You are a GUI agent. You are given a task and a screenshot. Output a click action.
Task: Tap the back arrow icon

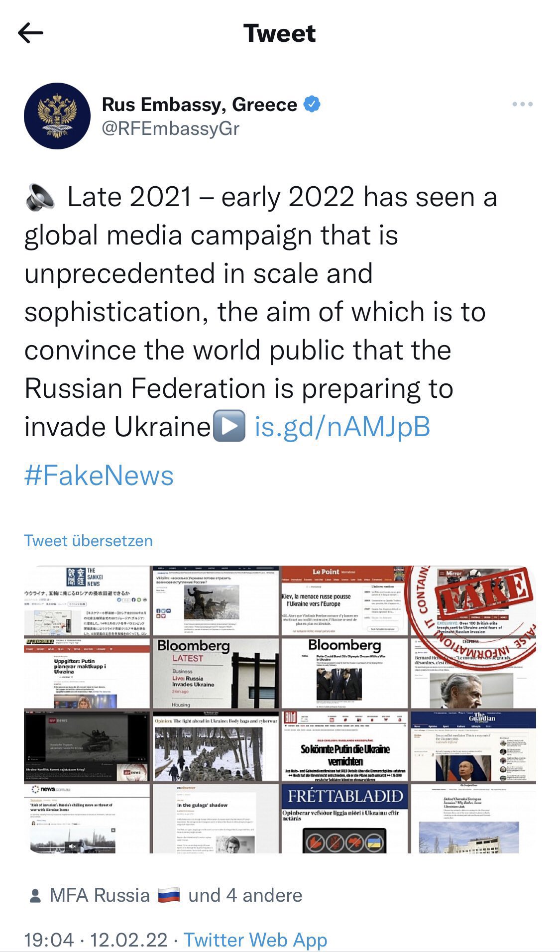pos(30,33)
